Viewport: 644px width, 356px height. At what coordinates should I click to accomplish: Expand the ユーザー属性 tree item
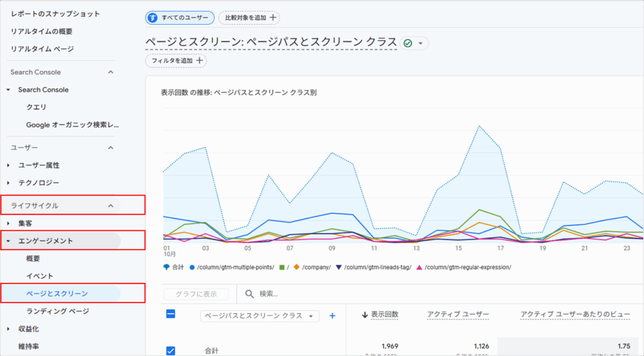9,165
